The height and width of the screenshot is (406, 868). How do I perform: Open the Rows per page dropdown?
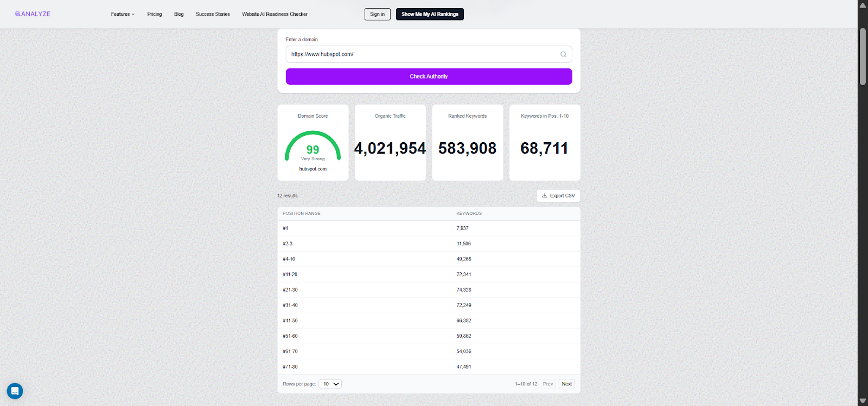330,384
